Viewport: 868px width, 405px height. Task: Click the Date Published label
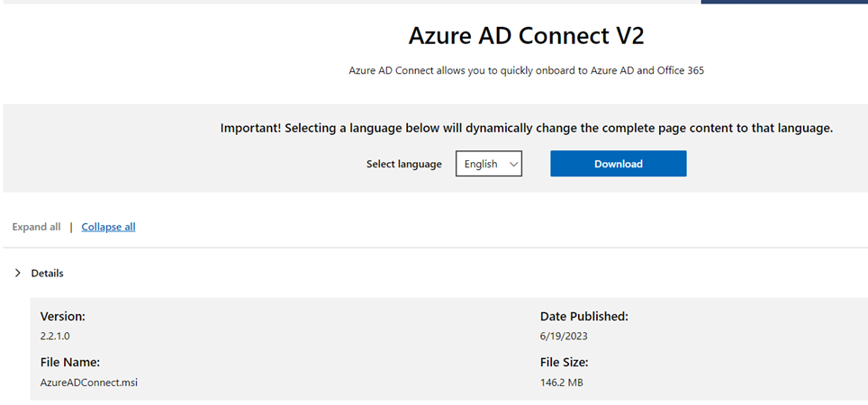[583, 317]
